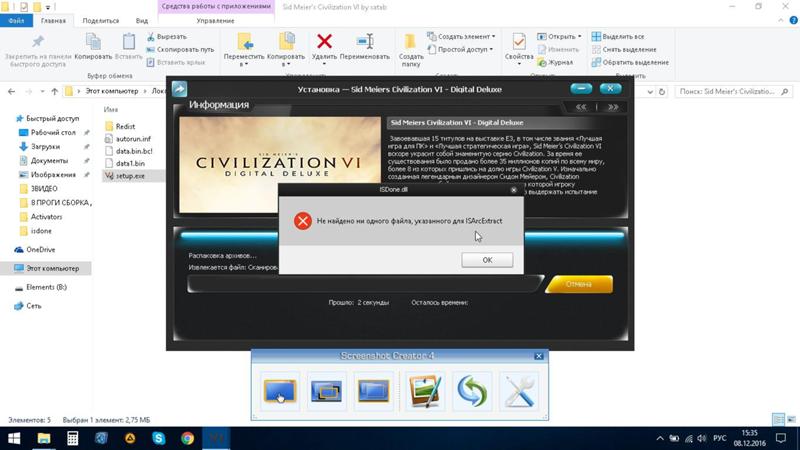Switch to the Главная ribbon tab
The image size is (800, 450).
coord(53,21)
